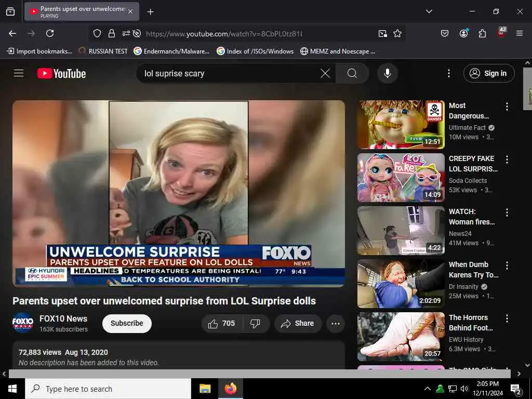
Task: Open the Endermanch/Malware bookmark
Action: click(x=171, y=51)
